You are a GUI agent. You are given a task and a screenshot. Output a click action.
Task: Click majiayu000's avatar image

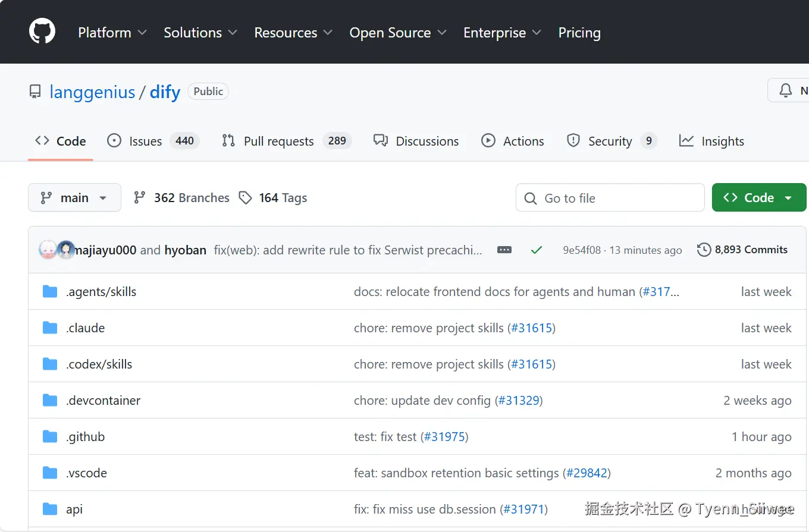[48, 250]
